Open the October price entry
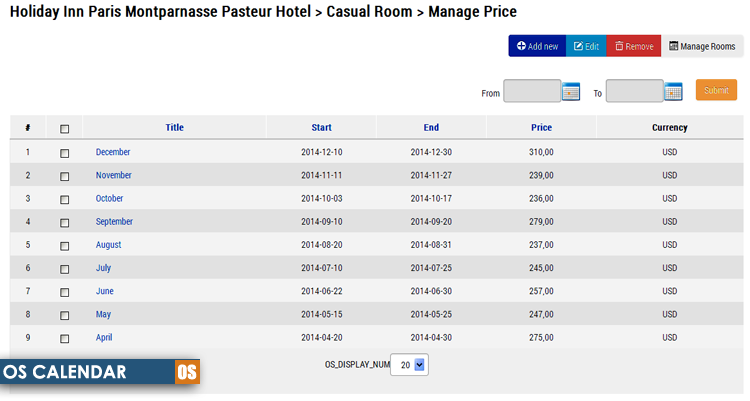The width and height of the screenshot is (750, 401). (x=109, y=198)
